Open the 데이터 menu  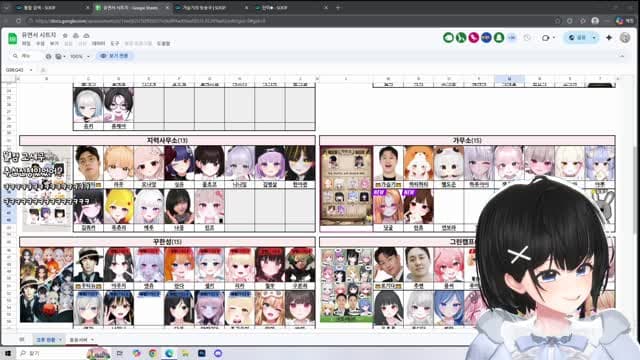[98, 43]
